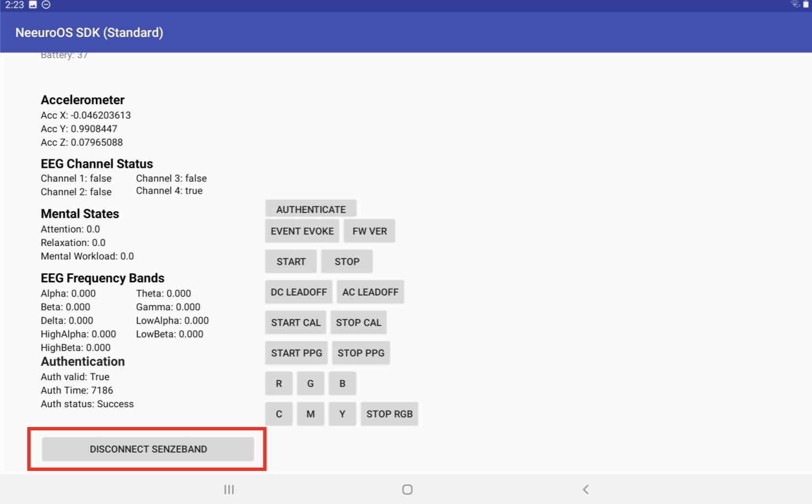
Task: Check firmware version via FW VER
Action: click(x=369, y=231)
